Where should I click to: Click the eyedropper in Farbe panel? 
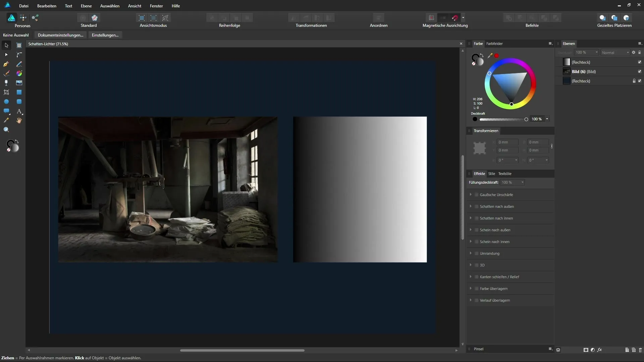point(490,56)
